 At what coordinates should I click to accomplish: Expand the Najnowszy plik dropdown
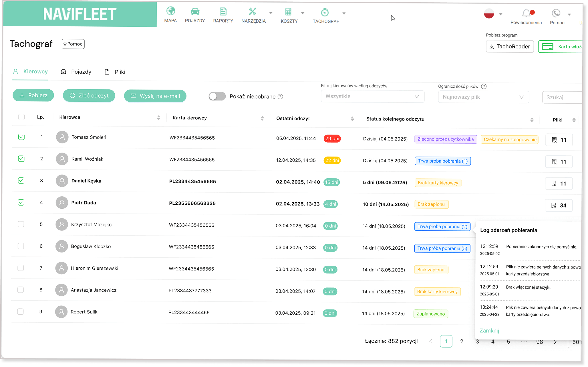point(483,97)
